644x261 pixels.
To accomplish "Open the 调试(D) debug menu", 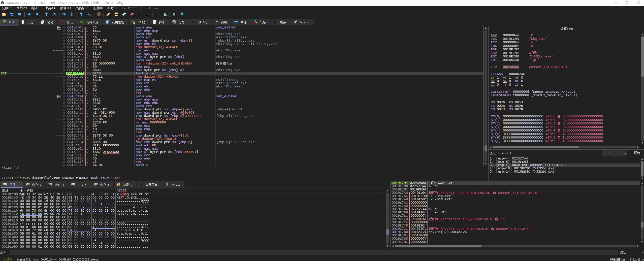I will [x=36, y=8].
